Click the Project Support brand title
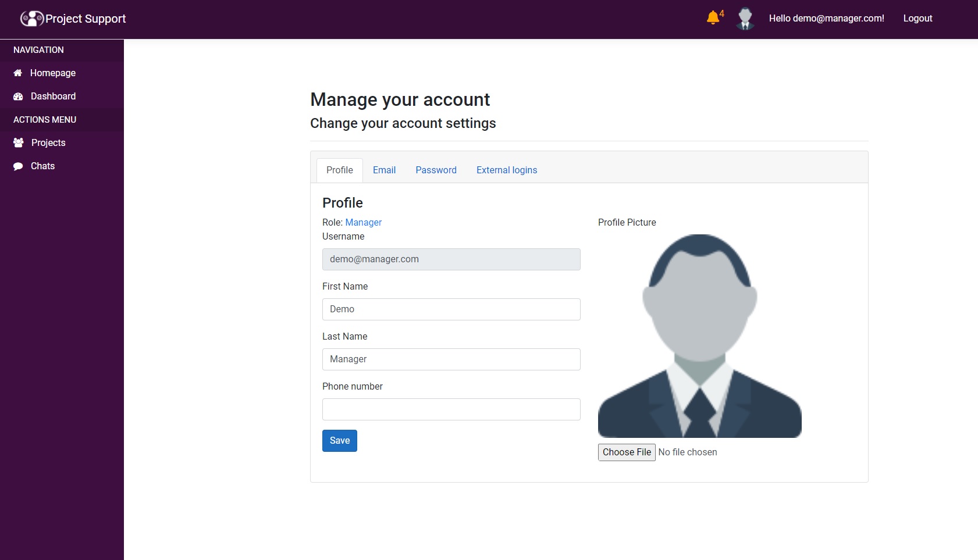Image resolution: width=978 pixels, height=560 pixels. click(x=86, y=19)
